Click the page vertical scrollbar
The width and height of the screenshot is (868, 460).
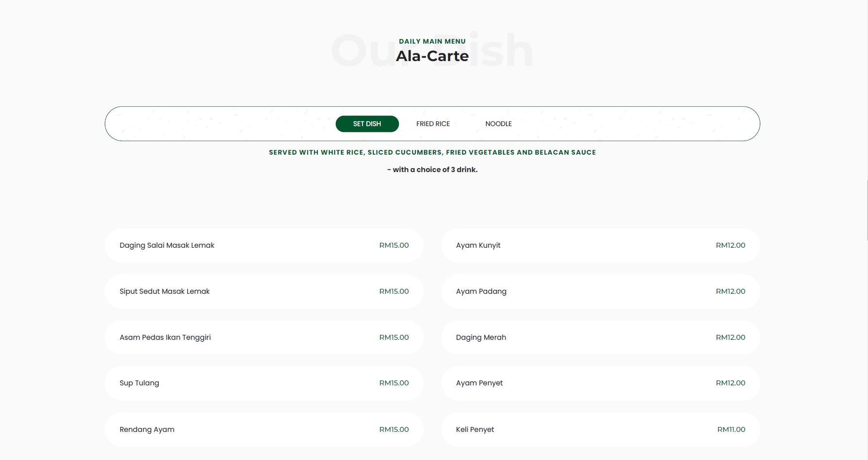tap(867, 211)
